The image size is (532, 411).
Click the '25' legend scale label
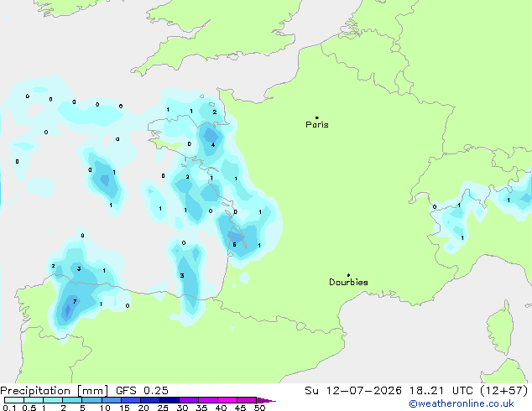pos(163,408)
